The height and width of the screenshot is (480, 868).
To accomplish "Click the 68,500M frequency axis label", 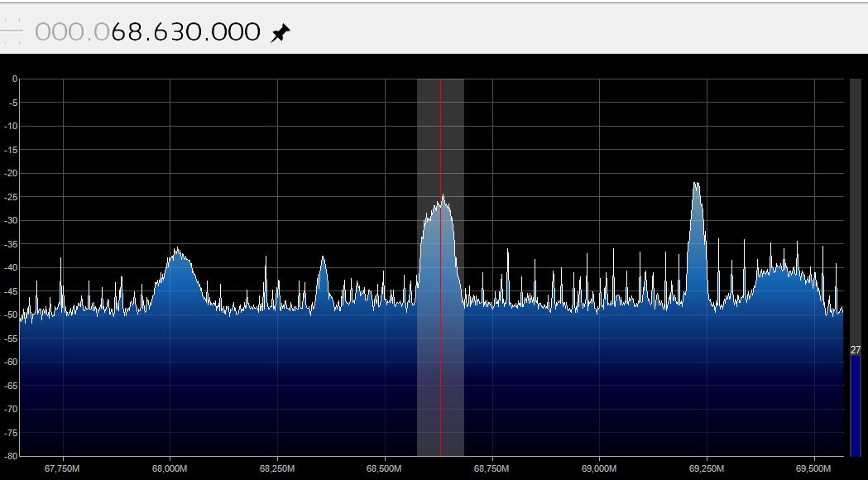I will 384,469.
